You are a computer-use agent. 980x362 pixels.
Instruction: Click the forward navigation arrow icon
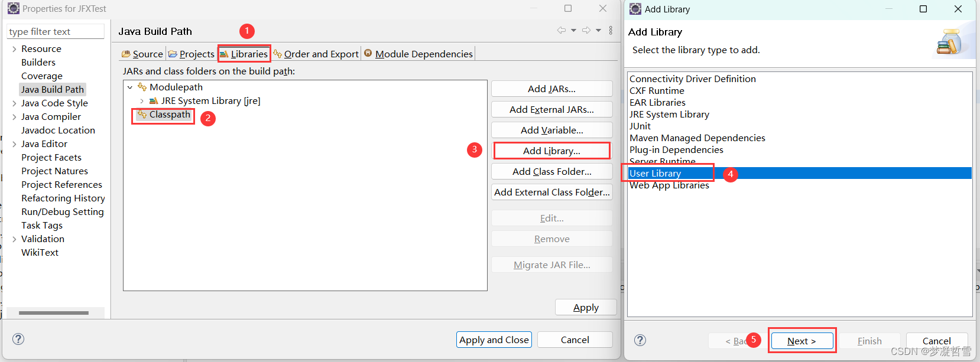[x=586, y=30]
